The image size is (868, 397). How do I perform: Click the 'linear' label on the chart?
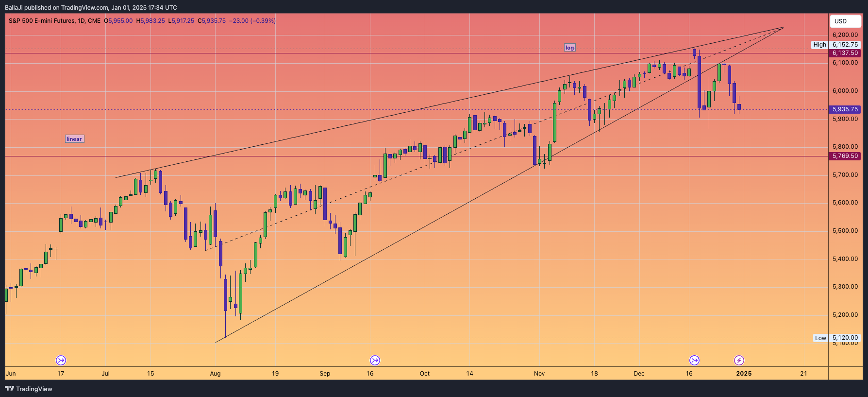(x=74, y=139)
